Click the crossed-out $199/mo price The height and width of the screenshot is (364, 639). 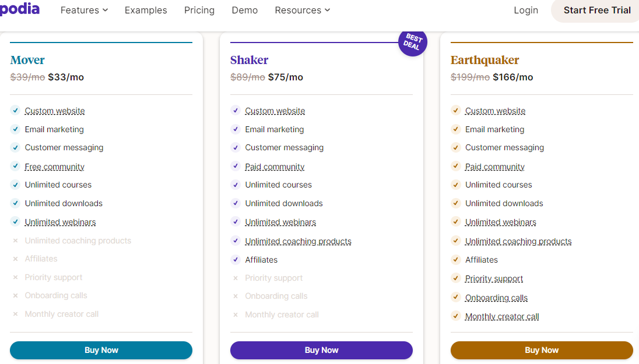[x=471, y=77]
